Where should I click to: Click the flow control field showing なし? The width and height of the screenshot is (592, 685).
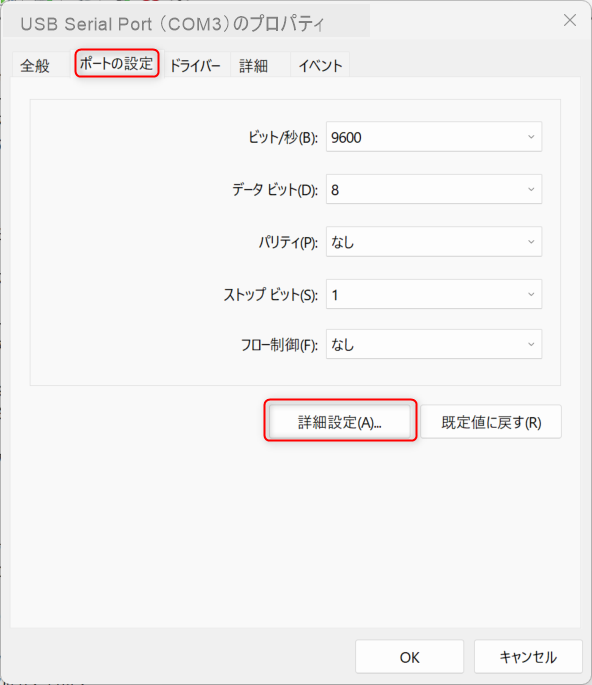coord(434,345)
